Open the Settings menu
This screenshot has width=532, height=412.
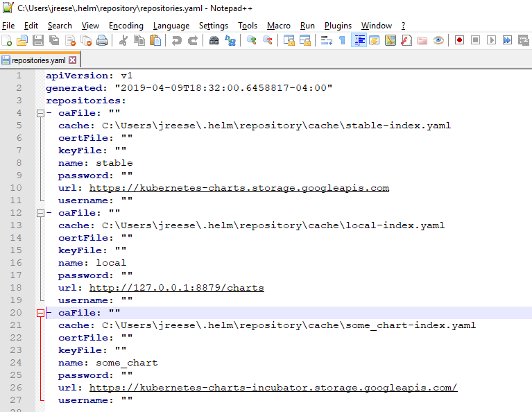[x=214, y=26]
